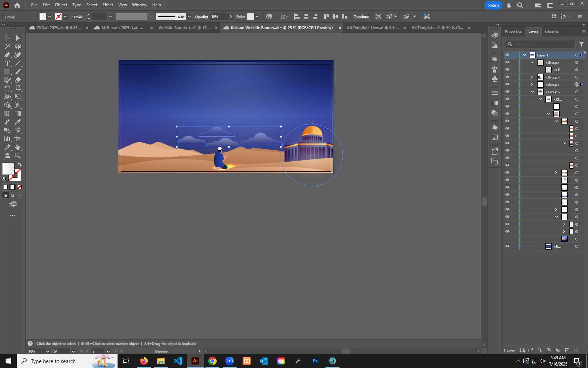Close the Kalaam Website Banner tab
The image size is (588, 368).
pyautogui.click(x=339, y=28)
